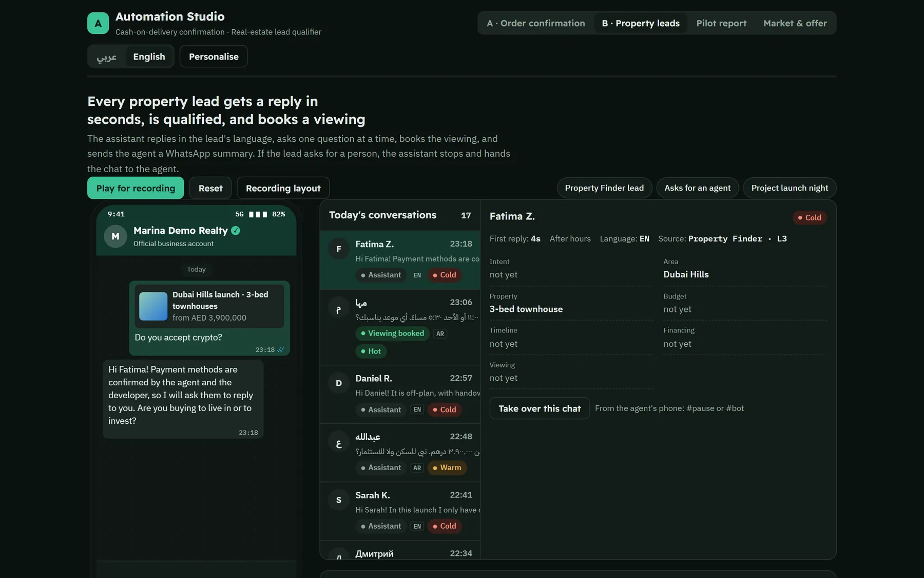The image size is (924, 578).
Task: Click the Cold badge in Fatima Z. detail header
Action: tap(810, 218)
